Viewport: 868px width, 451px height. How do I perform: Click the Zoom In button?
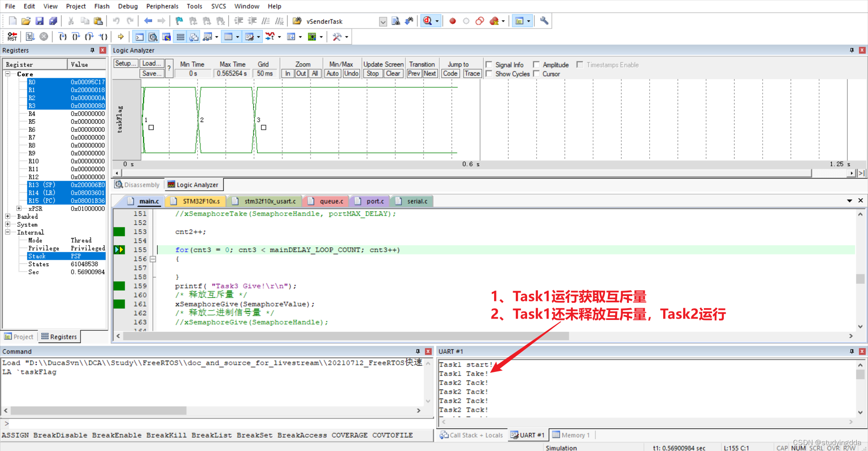288,73
